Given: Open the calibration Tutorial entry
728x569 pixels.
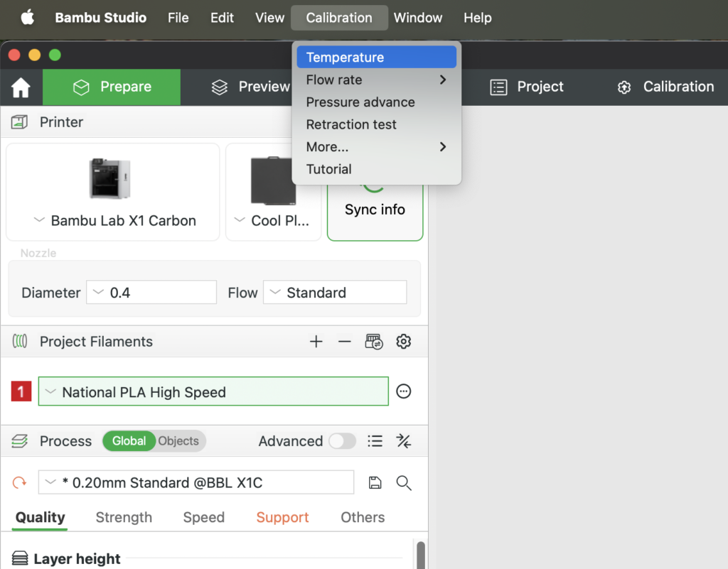Looking at the screenshot, I should pyautogui.click(x=377, y=169).
